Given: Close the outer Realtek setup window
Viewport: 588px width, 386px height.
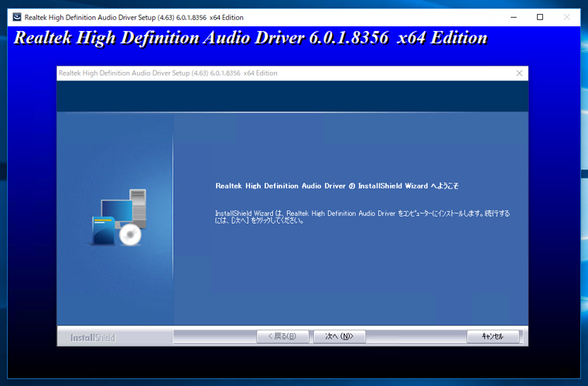Looking at the screenshot, I should pyautogui.click(x=566, y=17).
